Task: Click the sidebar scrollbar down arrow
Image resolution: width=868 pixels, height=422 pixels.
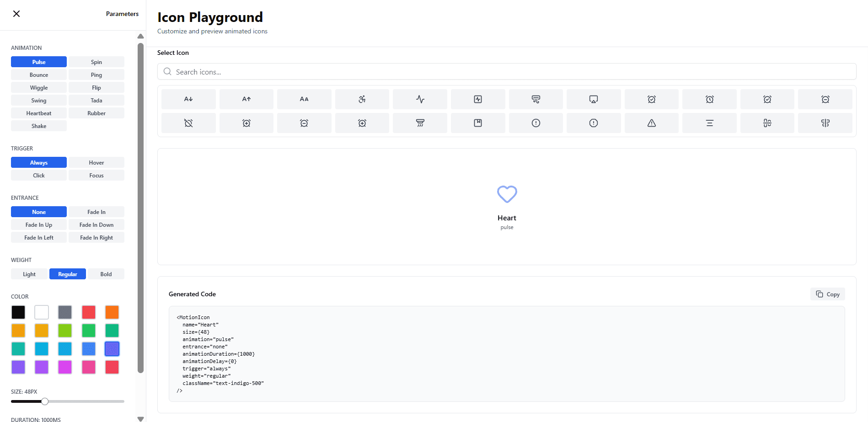Action: pos(140,418)
